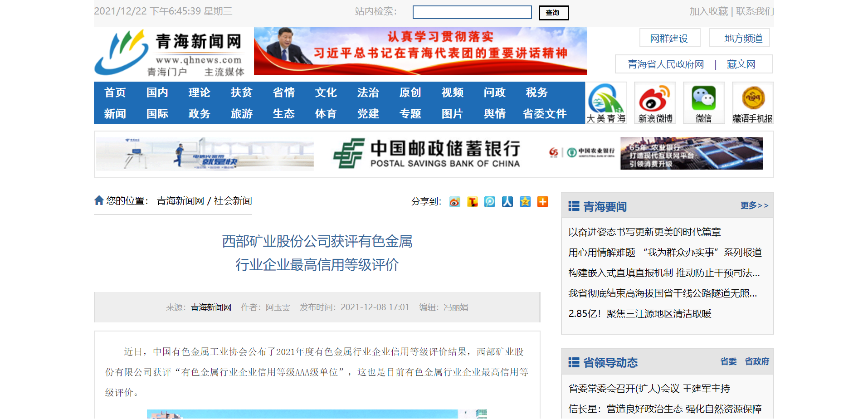The height and width of the screenshot is (419, 868).
Task: Click inside the 站内检索 search field
Action: coord(472,12)
